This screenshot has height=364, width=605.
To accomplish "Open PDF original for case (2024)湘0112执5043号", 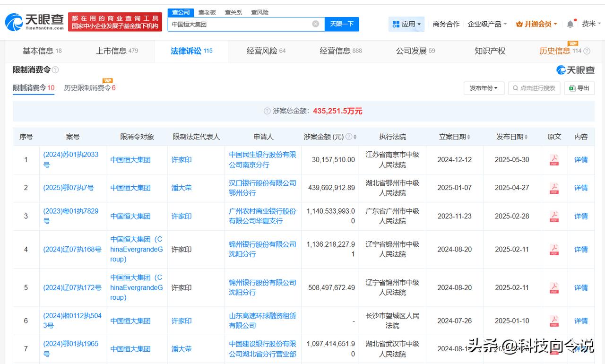I will click(554, 321).
